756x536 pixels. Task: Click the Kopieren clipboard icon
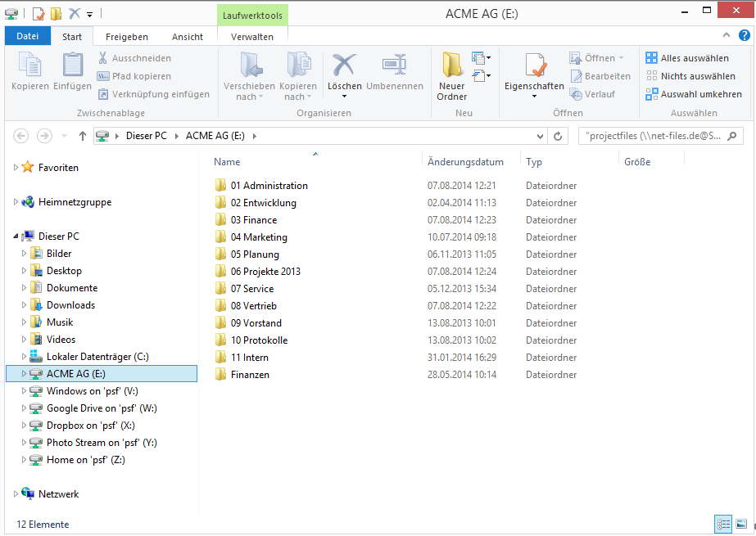point(29,65)
